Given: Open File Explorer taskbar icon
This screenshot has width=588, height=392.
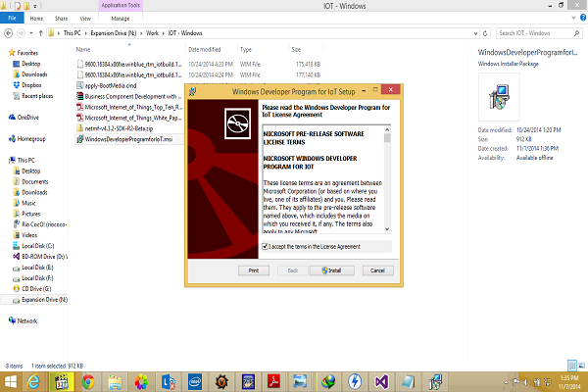Looking at the screenshot, I should click(115, 382).
